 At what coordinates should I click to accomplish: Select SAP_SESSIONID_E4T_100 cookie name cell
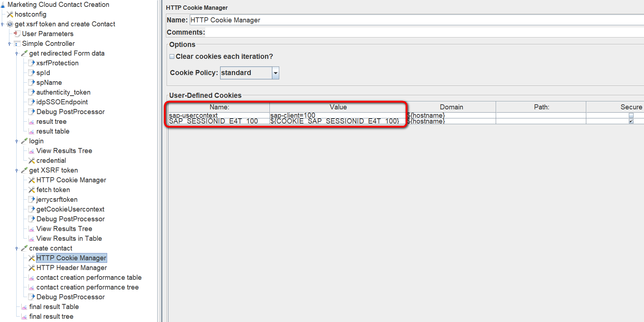219,121
